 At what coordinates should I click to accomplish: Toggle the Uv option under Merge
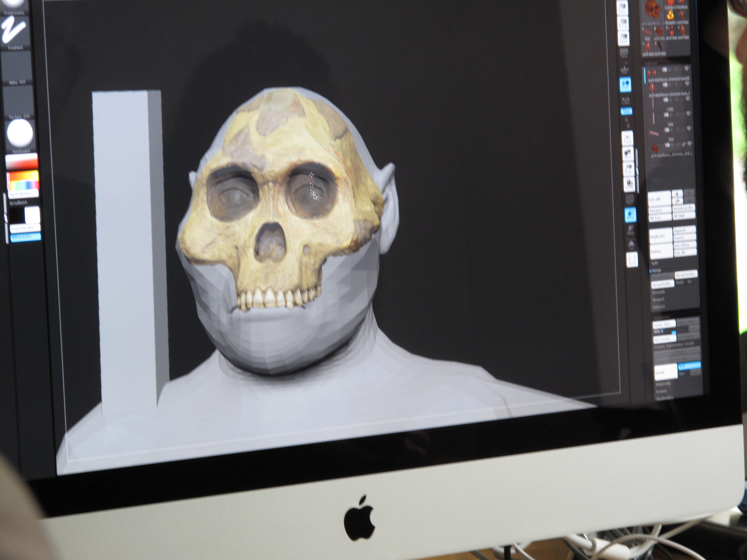(690, 282)
